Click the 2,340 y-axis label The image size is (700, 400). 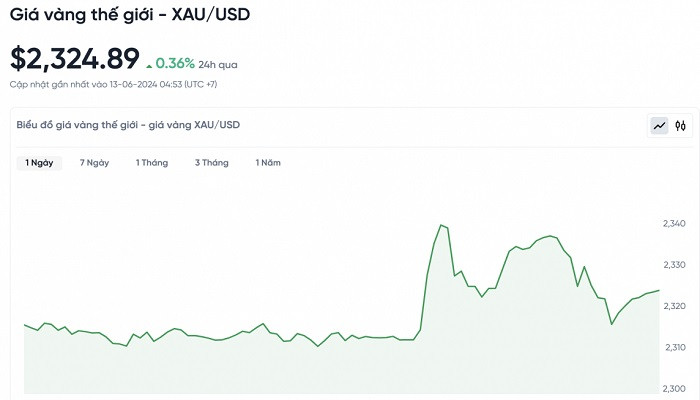pos(674,223)
